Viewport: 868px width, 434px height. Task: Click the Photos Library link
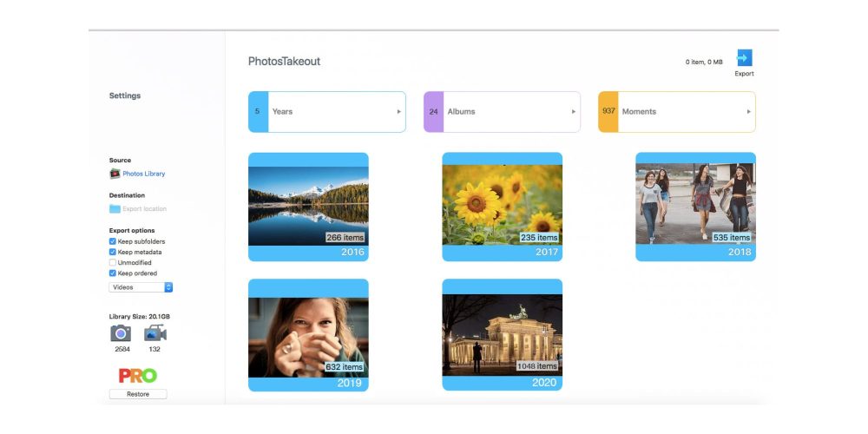143,174
